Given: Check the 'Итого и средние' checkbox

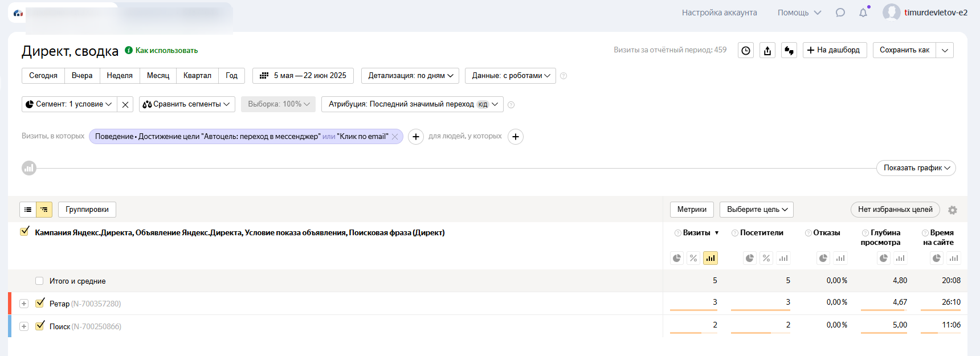Looking at the screenshot, I should coord(39,281).
